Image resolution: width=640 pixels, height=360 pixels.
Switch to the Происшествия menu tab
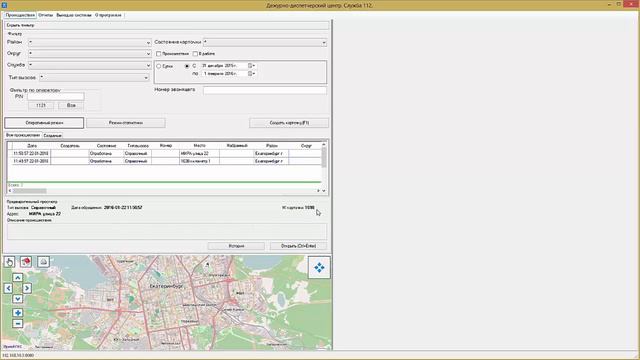[x=20, y=15]
